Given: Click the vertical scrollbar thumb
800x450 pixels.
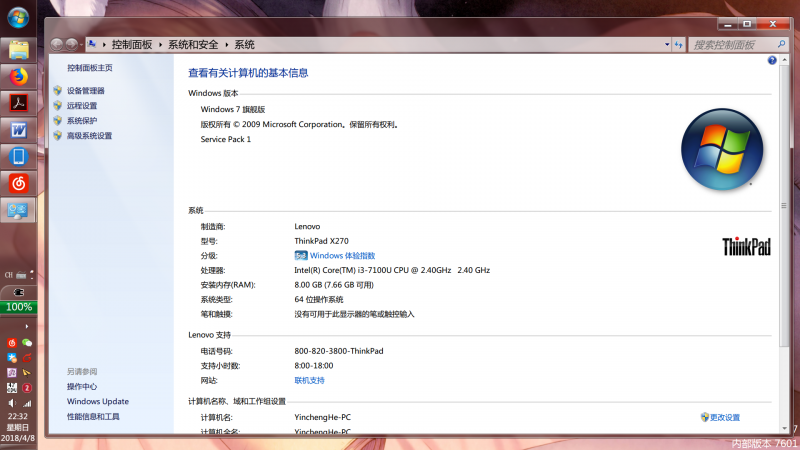Looking at the screenshot, I should pyautogui.click(x=784, y=205).
